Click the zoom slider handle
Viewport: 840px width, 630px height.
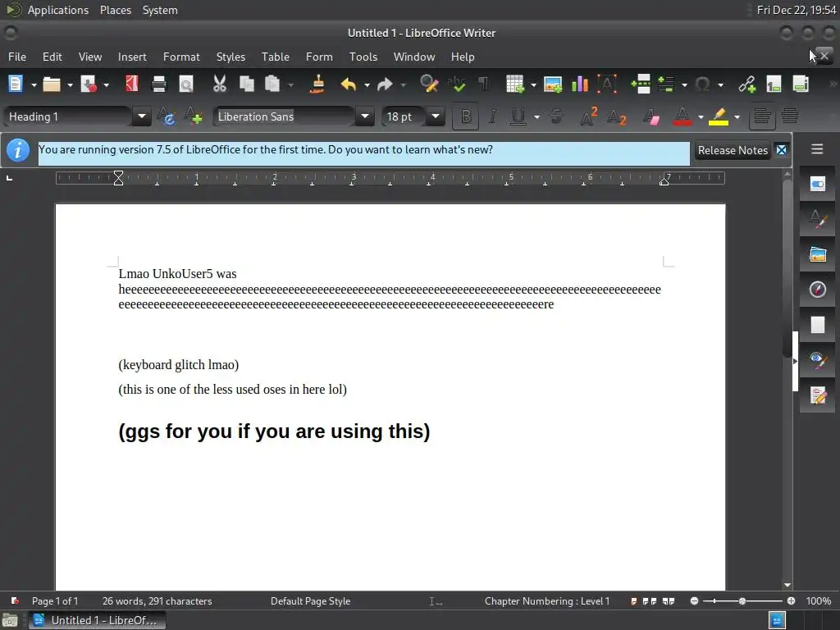pos(742,601)
